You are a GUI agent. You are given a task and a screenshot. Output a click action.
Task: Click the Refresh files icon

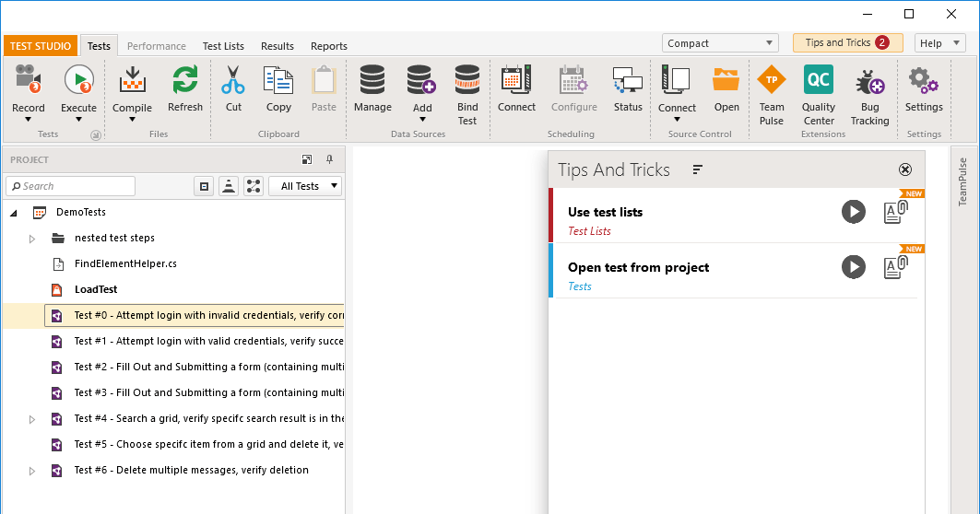coord(184,81)
